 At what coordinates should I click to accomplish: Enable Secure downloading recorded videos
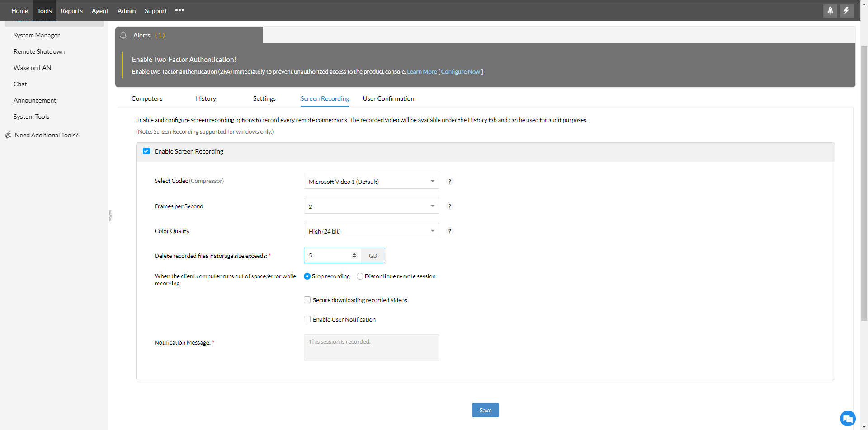point(307,299)
